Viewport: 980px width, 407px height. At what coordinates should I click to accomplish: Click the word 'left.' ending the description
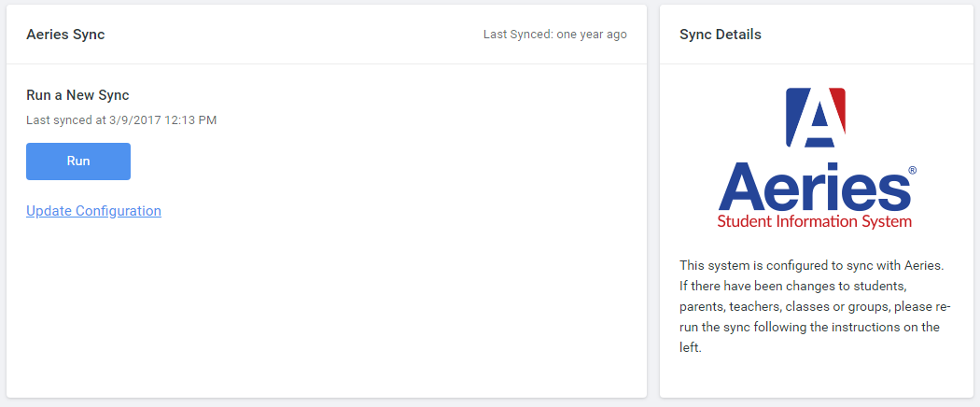coord(690,347)
